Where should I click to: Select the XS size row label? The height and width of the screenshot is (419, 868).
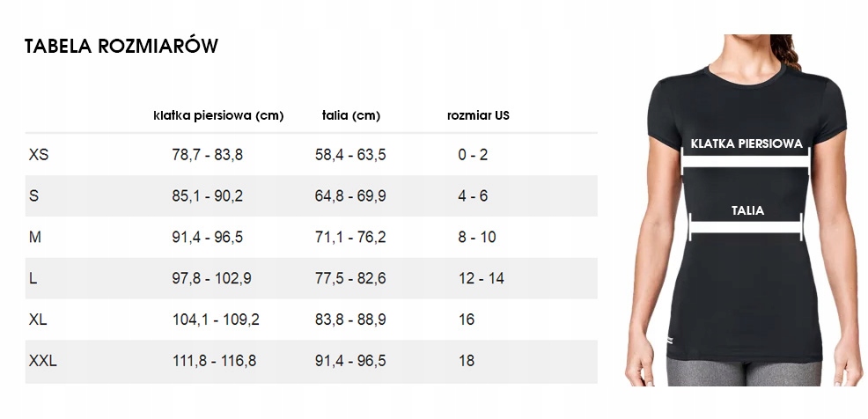pyautogui.click(x=39, y=154)
